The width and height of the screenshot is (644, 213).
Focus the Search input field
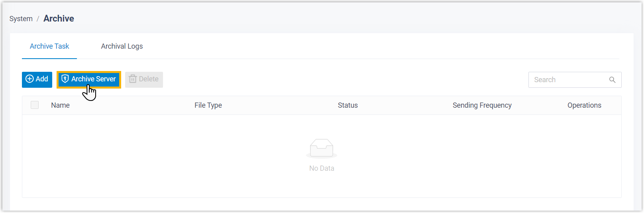(x=568, y=80)
